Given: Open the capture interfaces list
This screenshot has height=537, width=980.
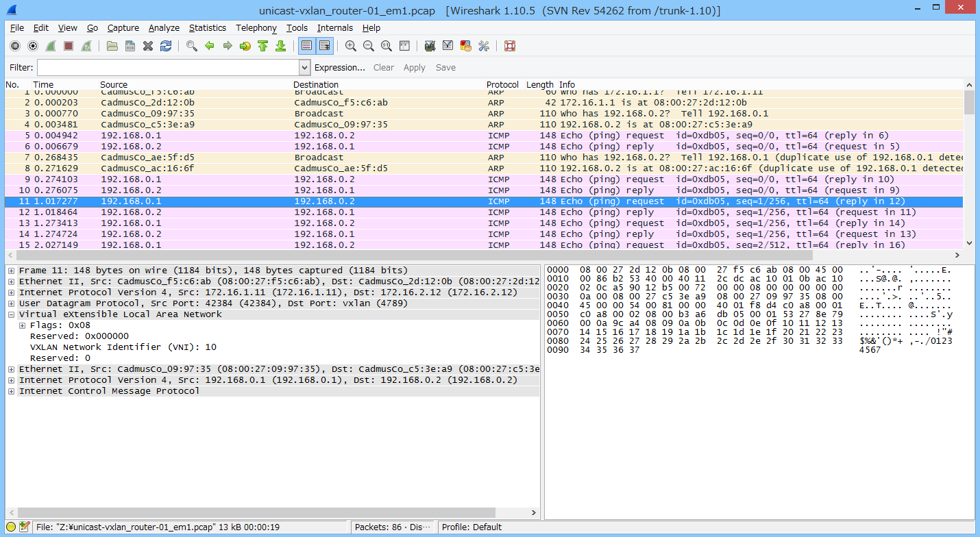Looking at the screenshot, I should click(x=14, y=46).
